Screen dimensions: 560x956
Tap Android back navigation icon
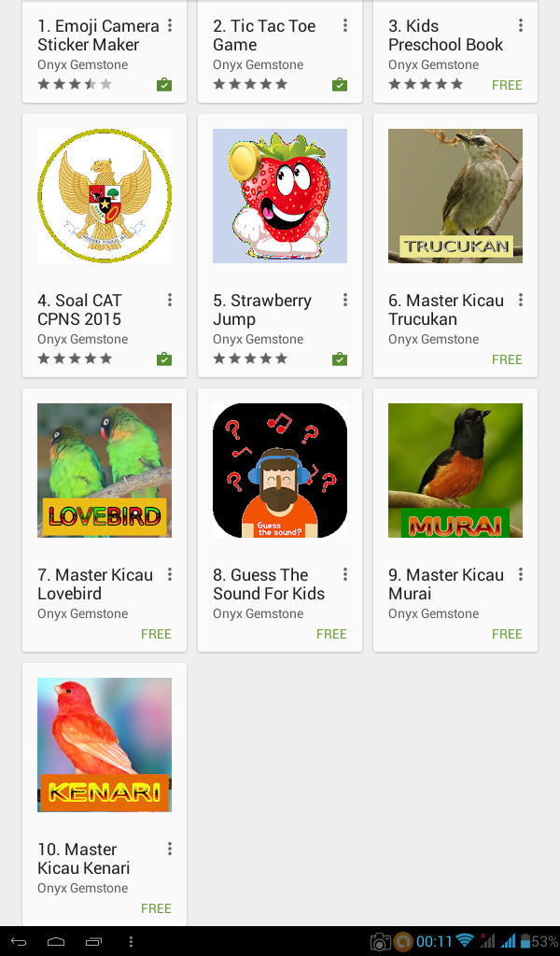coord(19,941)
